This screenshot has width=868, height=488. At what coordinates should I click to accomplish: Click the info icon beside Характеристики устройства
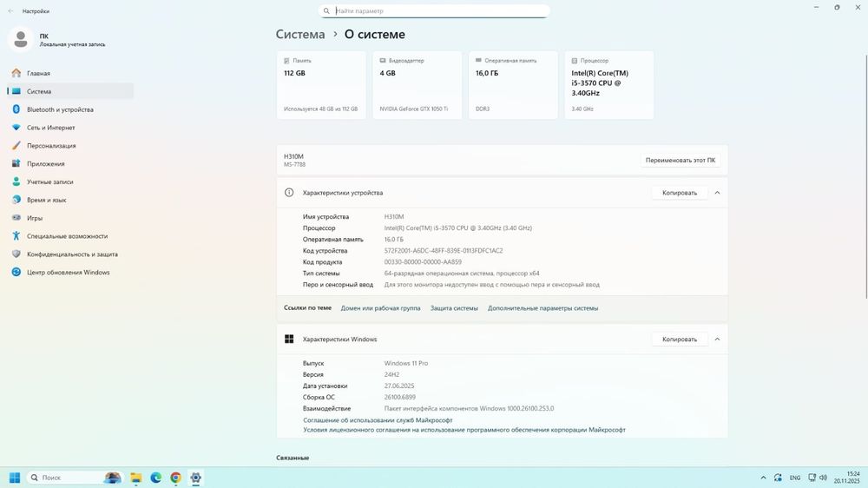point(289,193)
